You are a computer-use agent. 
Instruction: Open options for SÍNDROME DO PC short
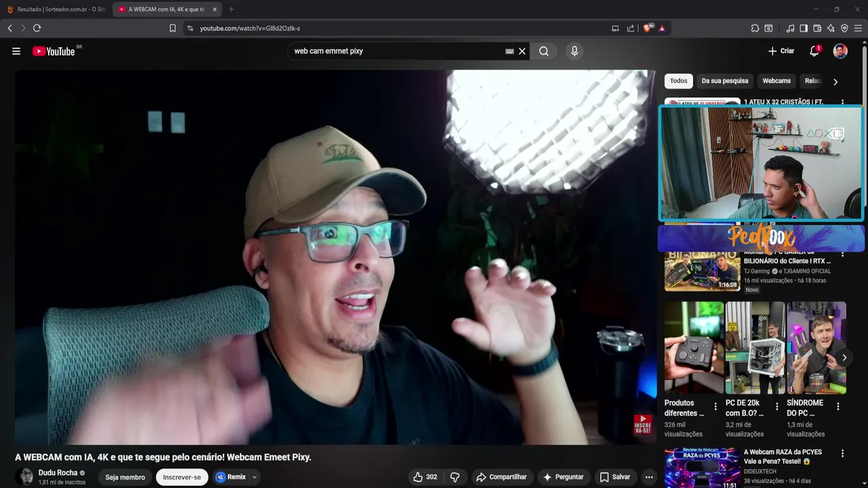pyautogui.click(x=838, y=407)
